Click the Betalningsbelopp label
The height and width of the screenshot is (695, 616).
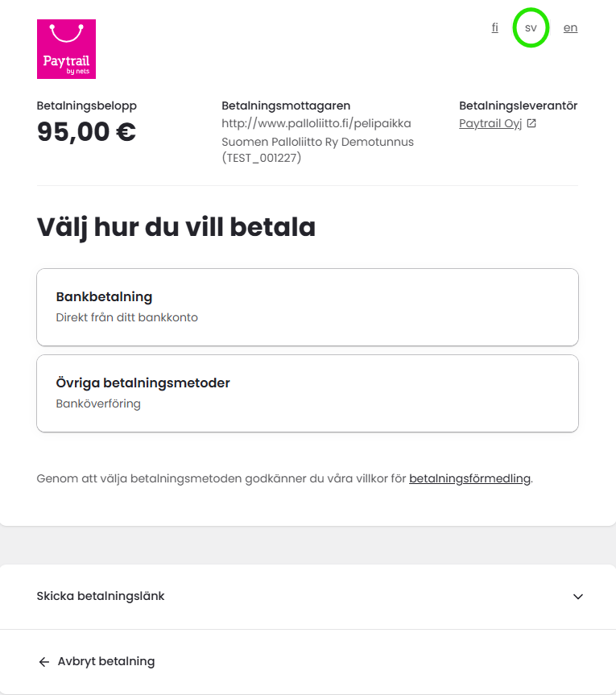[86, 105]
